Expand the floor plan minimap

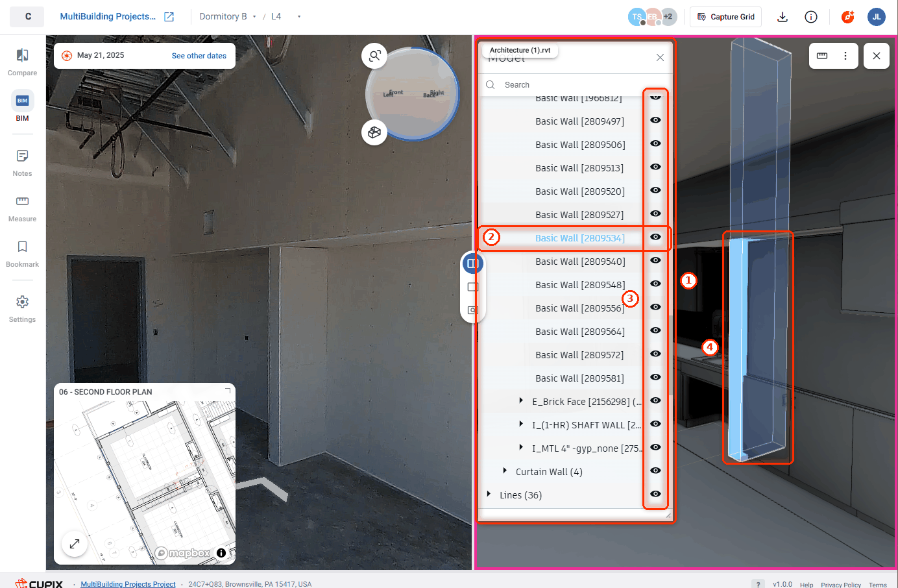(75, 544)
